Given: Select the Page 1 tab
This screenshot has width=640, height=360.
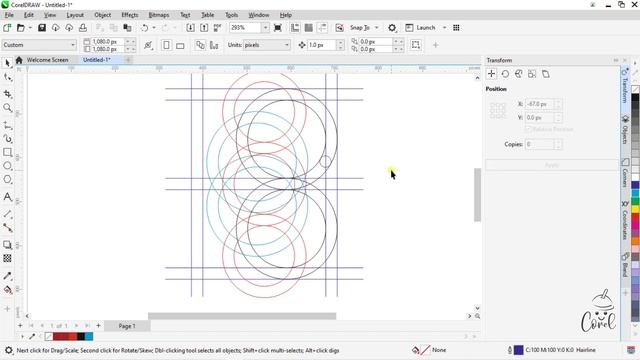Looking at the screenshot, I should pyautogui.click(x=127, y=326).
